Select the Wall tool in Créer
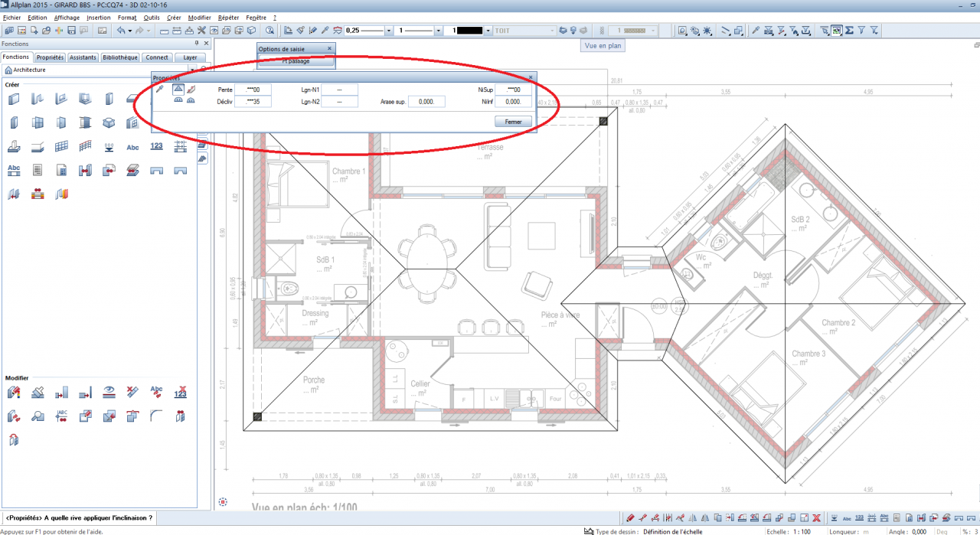Screen dimensions: 980x535 click(14, 98)
